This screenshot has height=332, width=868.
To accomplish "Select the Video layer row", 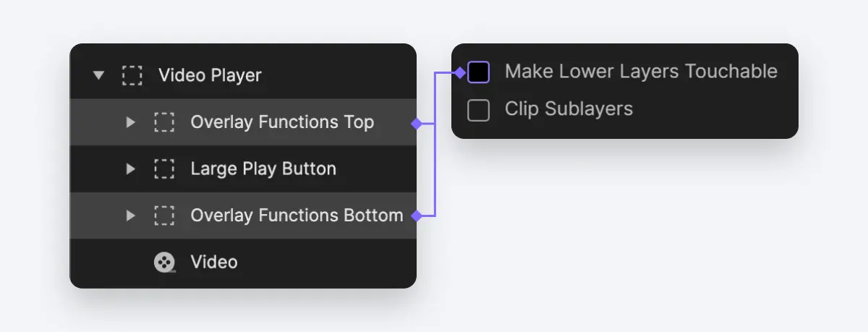I will click(243, 262).
